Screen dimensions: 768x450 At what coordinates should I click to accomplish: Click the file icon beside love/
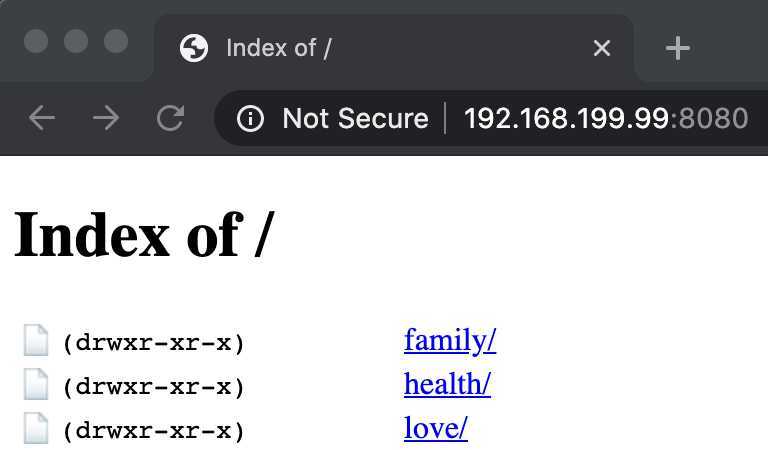click(x=36, y=428)
